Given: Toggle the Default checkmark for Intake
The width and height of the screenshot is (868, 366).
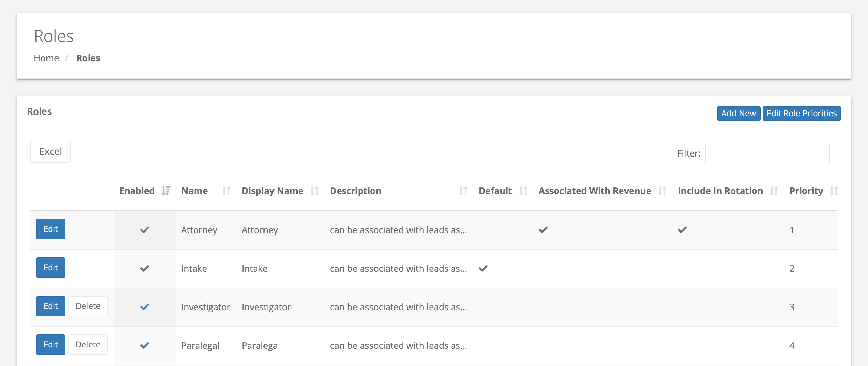Looking at the screenshot, I should (483, 269).
